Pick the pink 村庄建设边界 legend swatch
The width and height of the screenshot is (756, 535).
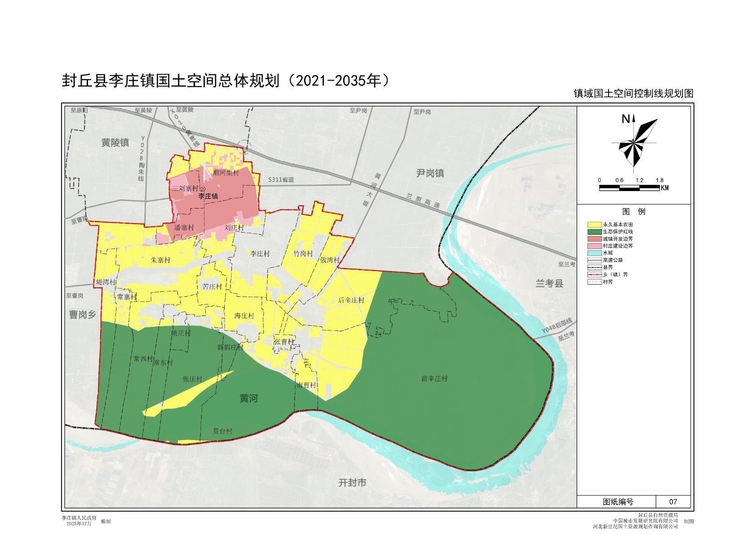point(594,246)
